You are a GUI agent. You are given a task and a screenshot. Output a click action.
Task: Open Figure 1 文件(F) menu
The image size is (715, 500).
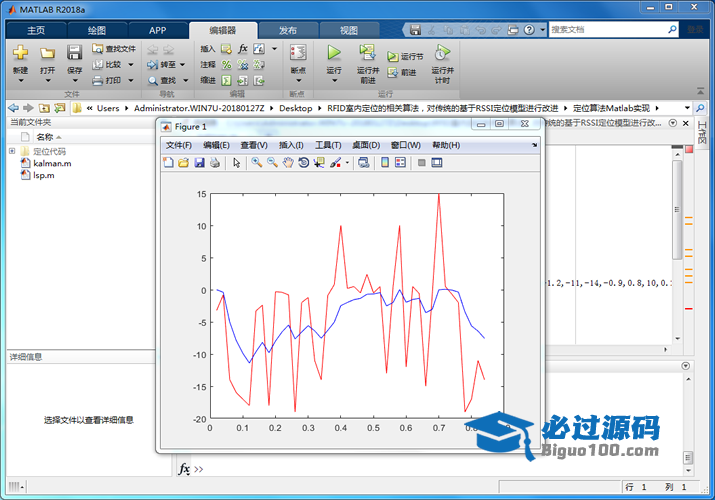coord(179,145)
